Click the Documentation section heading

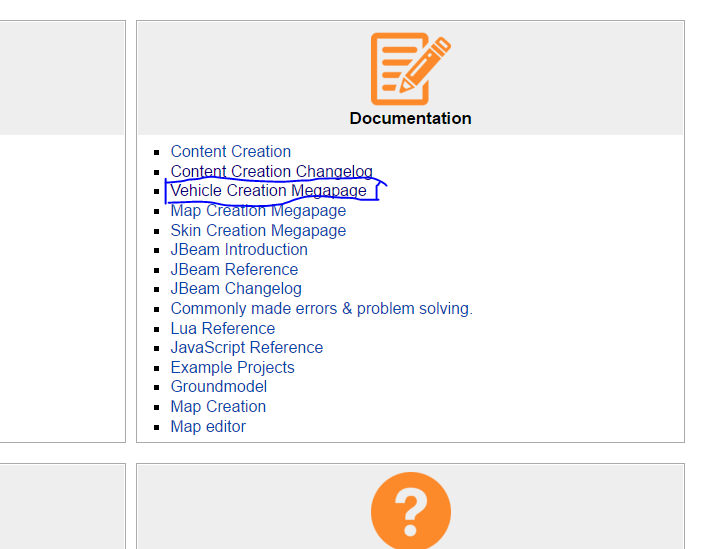pos(410,119)
